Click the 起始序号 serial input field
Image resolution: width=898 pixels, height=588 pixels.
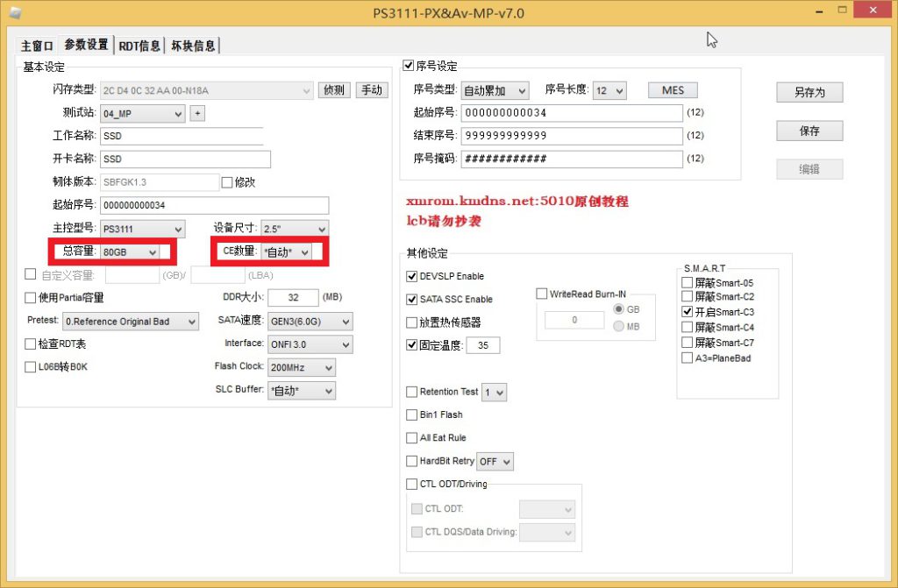[571, 113]
